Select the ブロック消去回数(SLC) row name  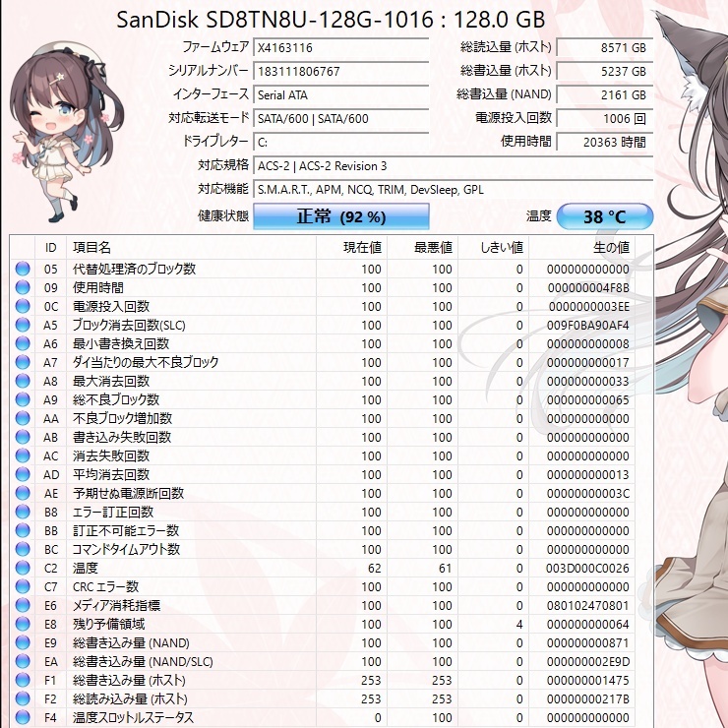coord(129,325)
